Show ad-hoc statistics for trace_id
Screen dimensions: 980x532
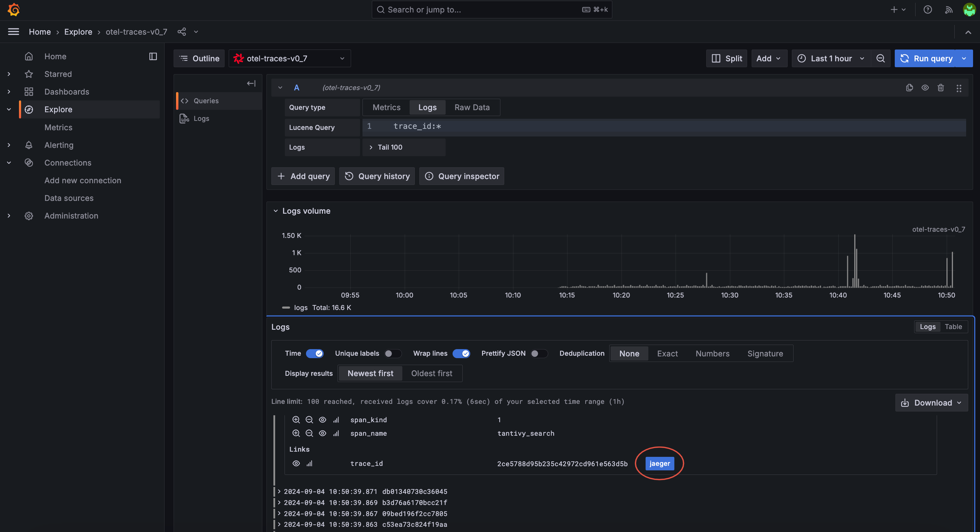pos(309,463)
